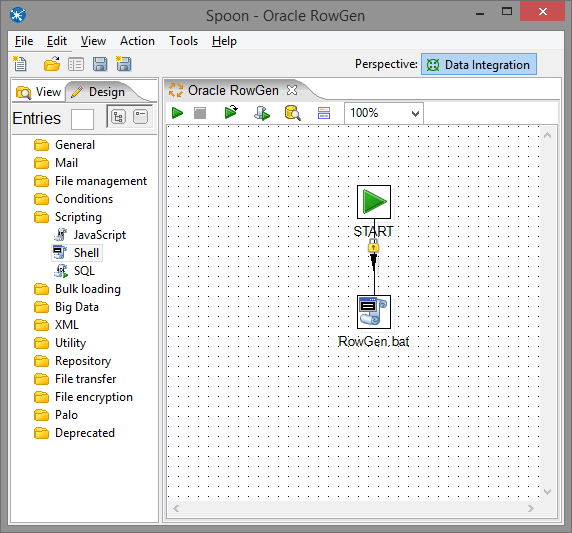Close the Oracle RowGen tab

click(292, 90)
